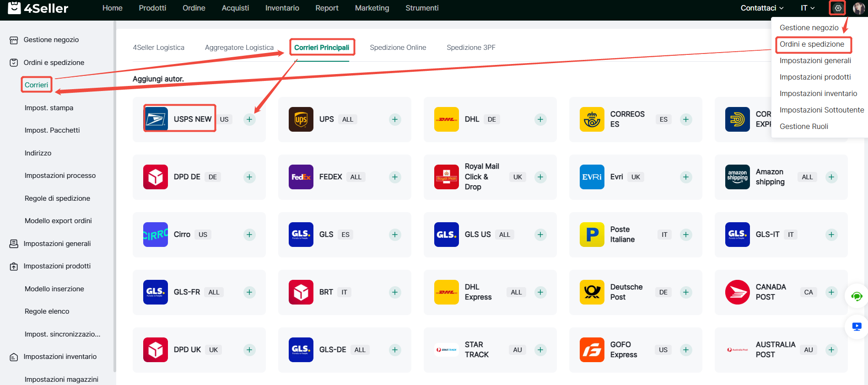The image size is (868, 385).
Task: Expand Impostazioni prodotti in the sidebar
Action: point(57,266)
